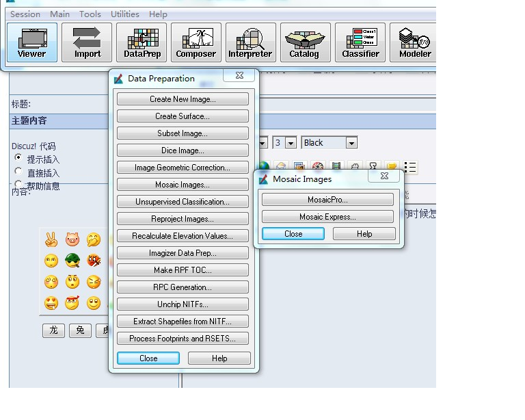Open the image Catalog

pyautogui.click(x=306, y=42)
